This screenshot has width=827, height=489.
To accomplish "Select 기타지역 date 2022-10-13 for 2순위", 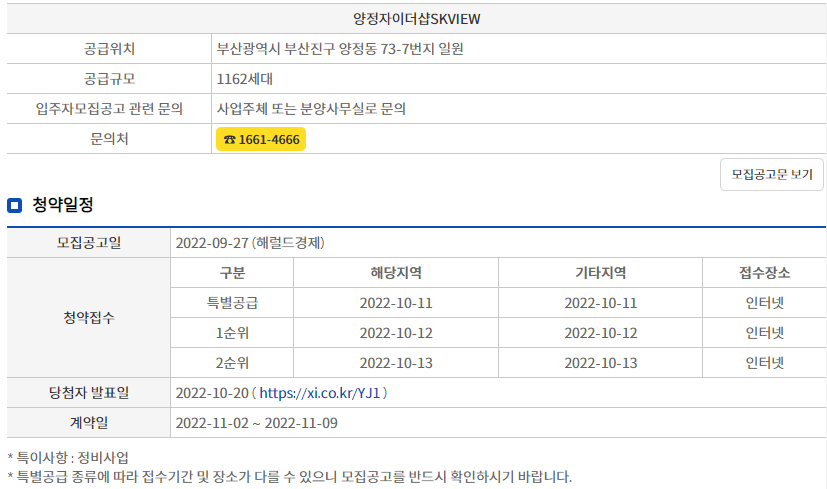I will coord(600,363).
